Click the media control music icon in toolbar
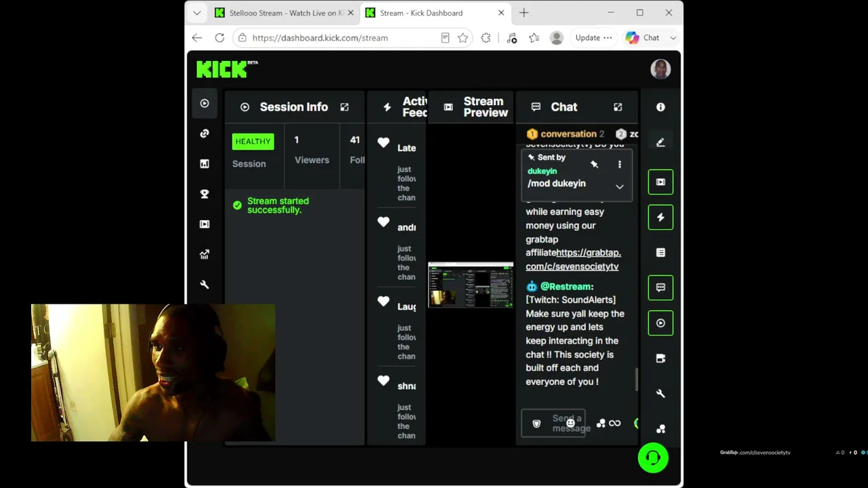868x488 pixels. [512, 38]
